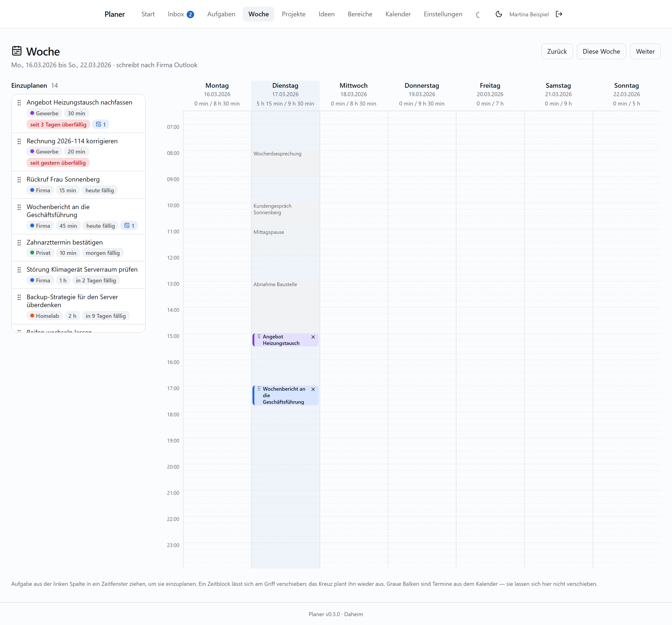Open the Einstellungen menu item
672x625 pixels.
(x=443, y=14)
